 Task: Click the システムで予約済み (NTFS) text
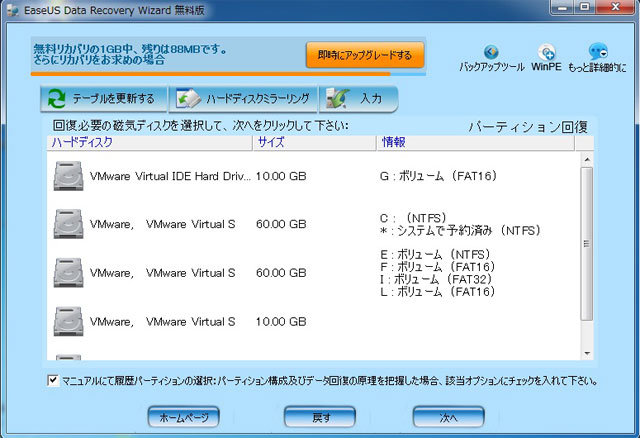point(469,231)
